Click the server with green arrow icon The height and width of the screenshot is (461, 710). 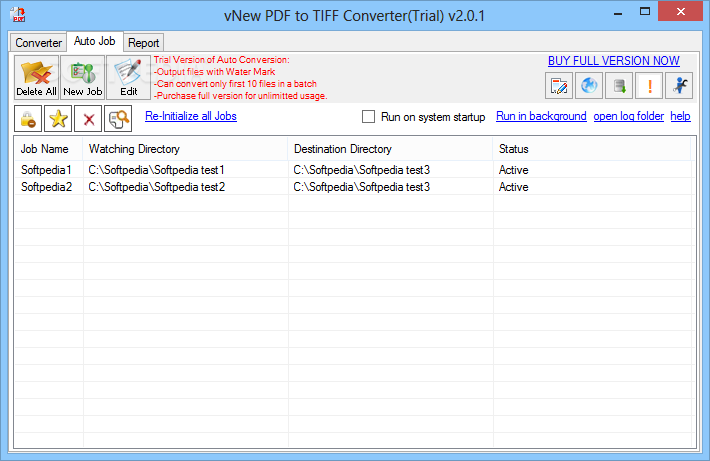619,86
